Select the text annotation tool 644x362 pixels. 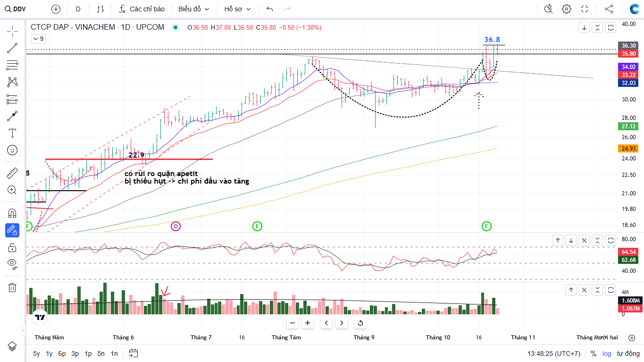(x=12, y=133)
